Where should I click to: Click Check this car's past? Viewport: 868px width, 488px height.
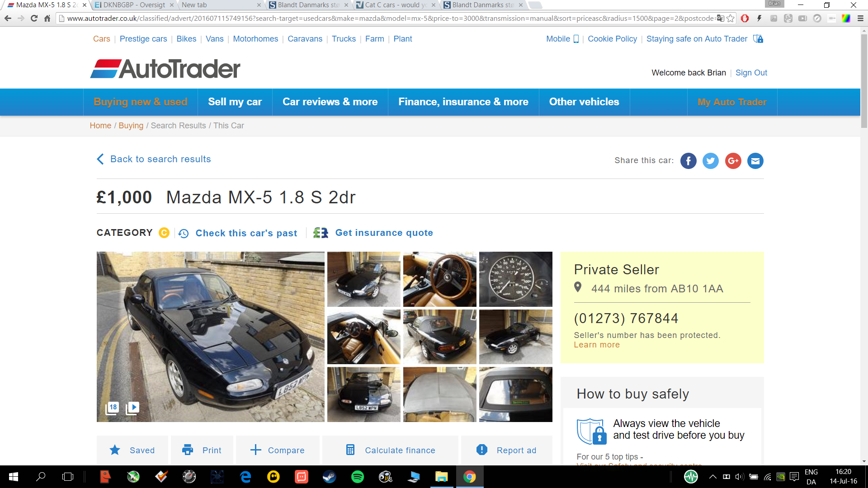(x=238, y=233)
